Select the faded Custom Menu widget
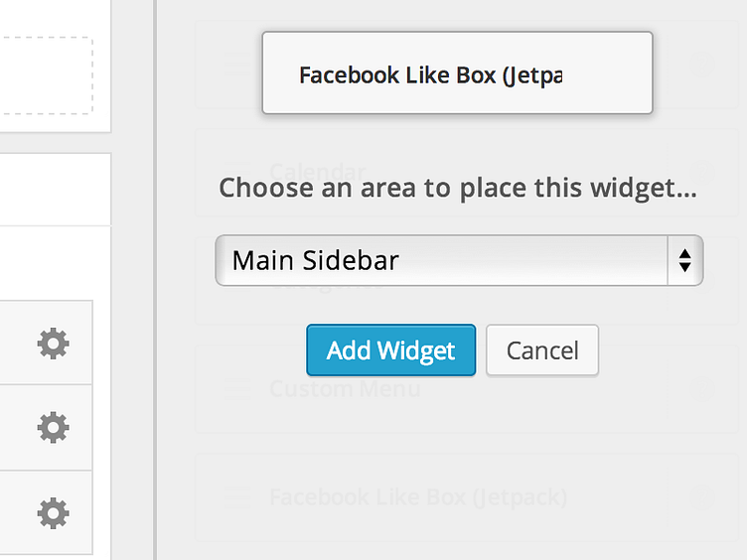 pos(344,388)
